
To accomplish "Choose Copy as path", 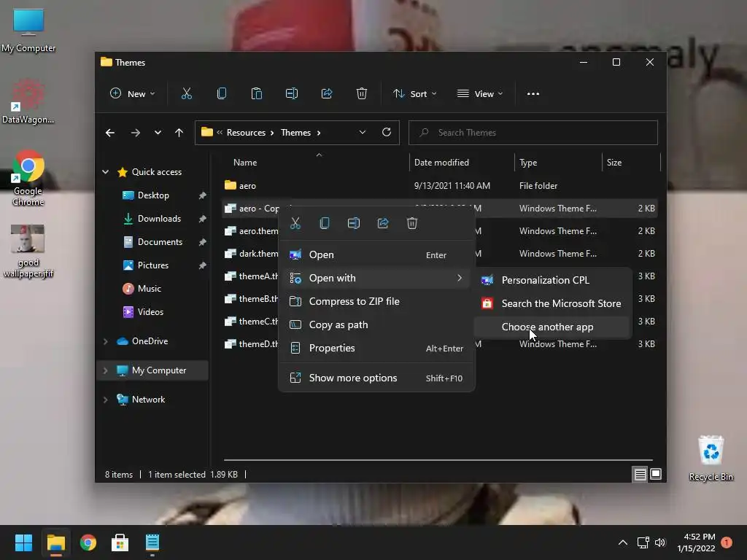I will coord(376,324).
